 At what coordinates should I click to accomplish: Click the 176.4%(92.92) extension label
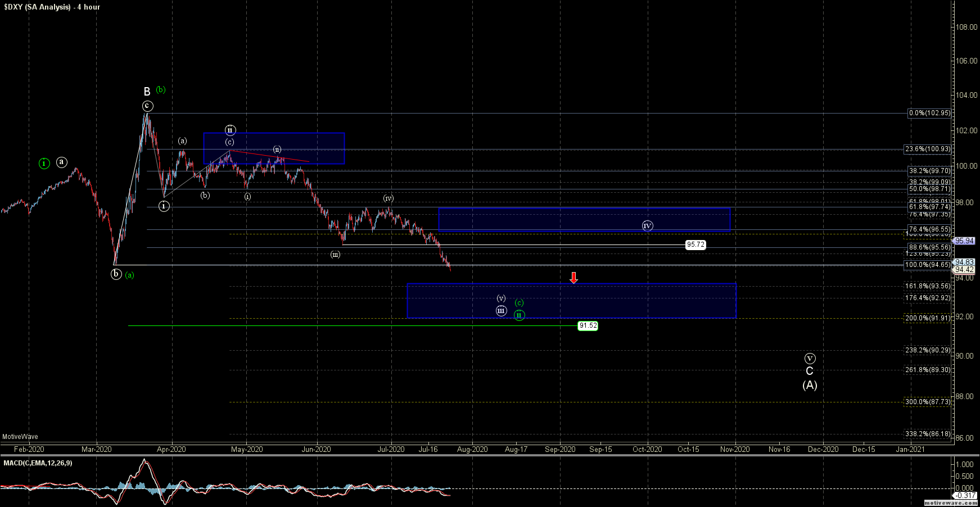[x=928, y=298]
